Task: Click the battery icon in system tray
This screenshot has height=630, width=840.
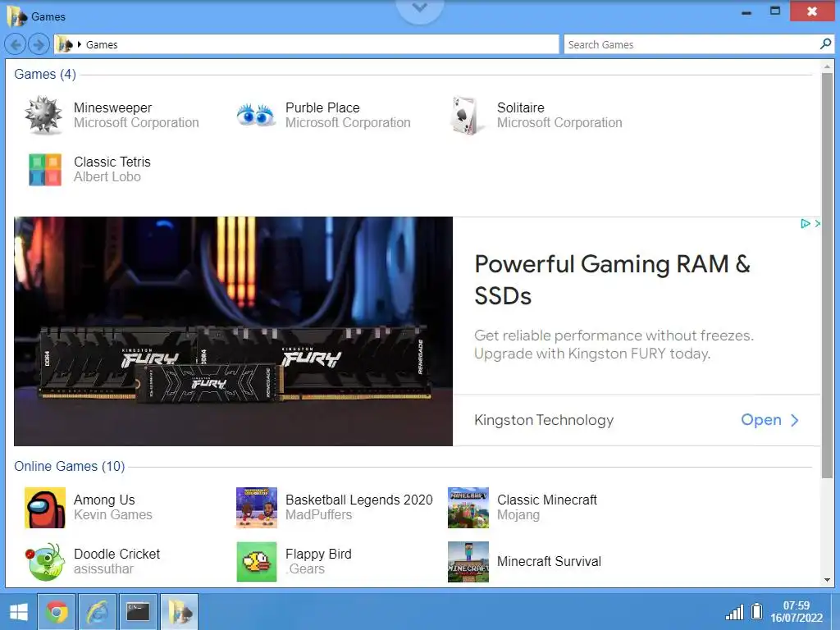Action: (x=756, y=611)
